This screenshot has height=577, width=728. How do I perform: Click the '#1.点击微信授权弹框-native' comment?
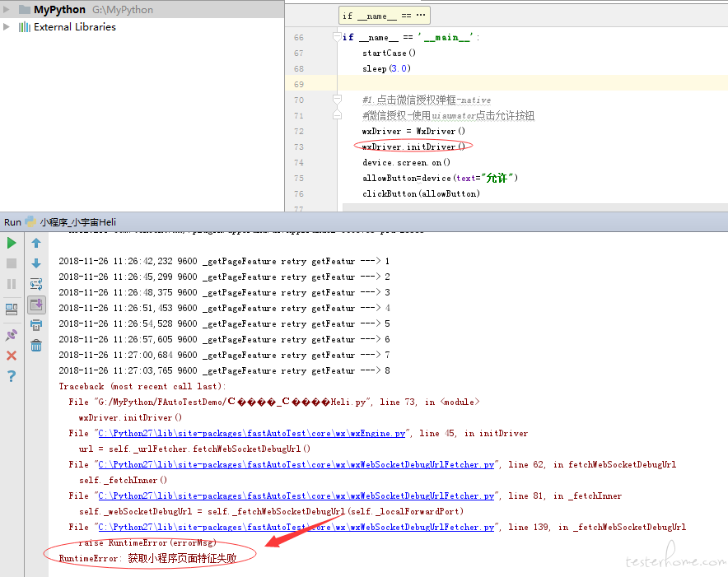[427, 100]
